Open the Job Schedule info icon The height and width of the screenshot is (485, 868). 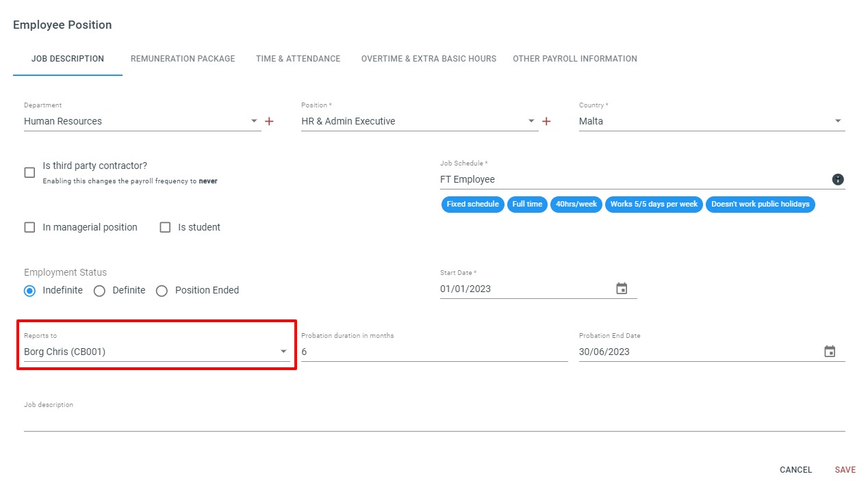click(838, 179)
